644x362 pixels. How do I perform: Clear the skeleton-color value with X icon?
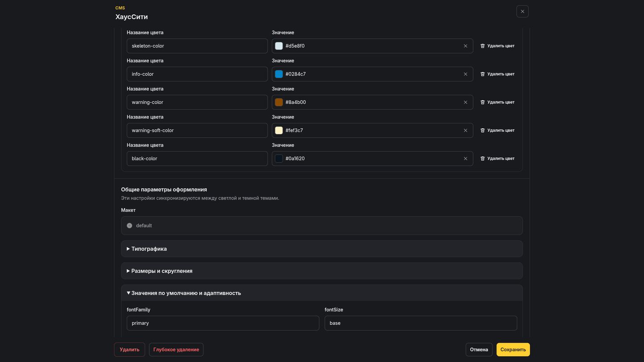point(466,46)
